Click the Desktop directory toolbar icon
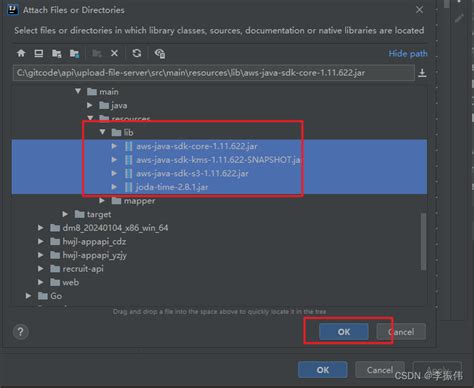The height and width of the screenshot is (388, 474). (39, 53)
